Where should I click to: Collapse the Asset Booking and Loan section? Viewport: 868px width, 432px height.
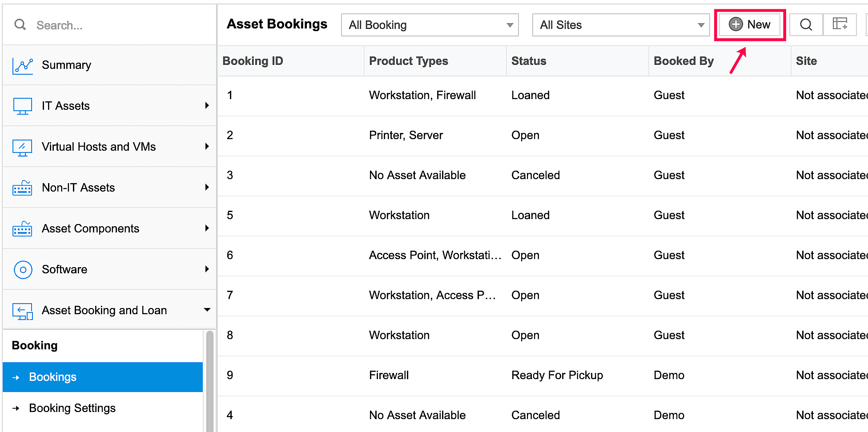pos(207,310)
